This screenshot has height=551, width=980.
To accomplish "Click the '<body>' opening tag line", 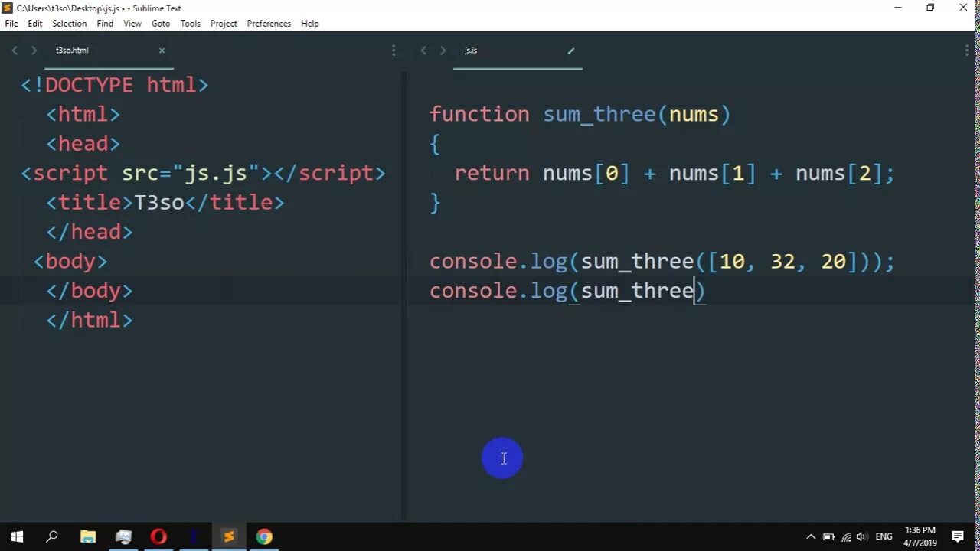I will click(x=70, y=262).
